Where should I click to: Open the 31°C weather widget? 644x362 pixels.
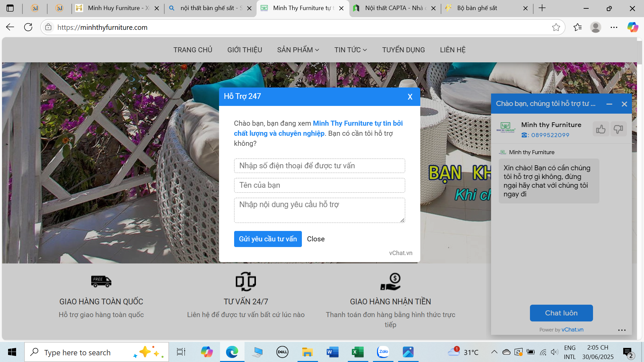463,352
